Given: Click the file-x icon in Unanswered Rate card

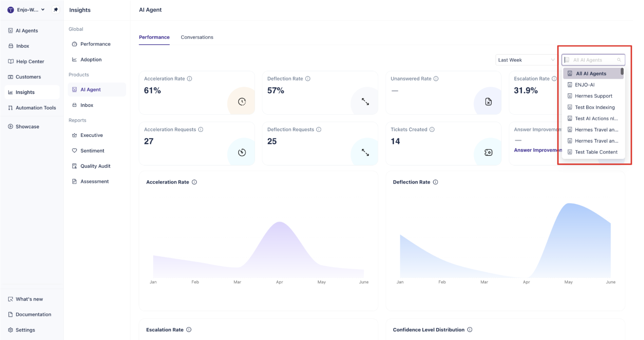Looking at the screenshot, I should [x=488, y=101].
